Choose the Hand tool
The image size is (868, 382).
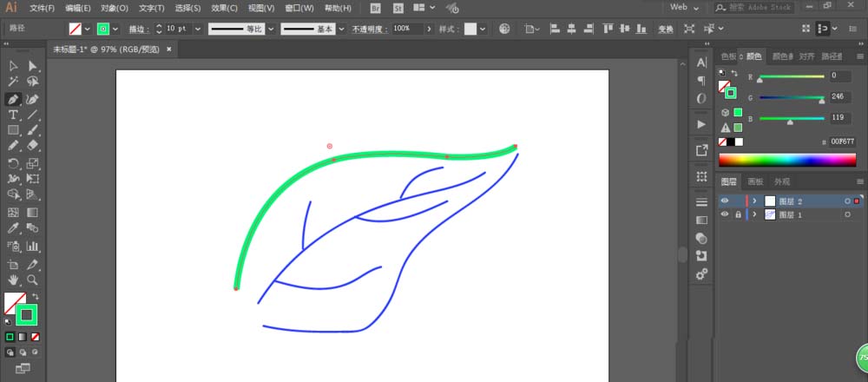click(x=13, y=280)
